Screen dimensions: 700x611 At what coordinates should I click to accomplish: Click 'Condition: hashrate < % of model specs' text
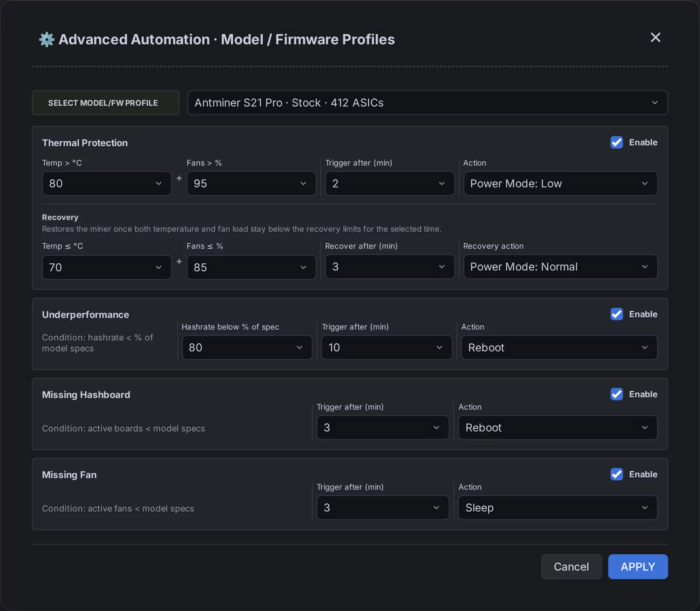click(x=98, y=343)
